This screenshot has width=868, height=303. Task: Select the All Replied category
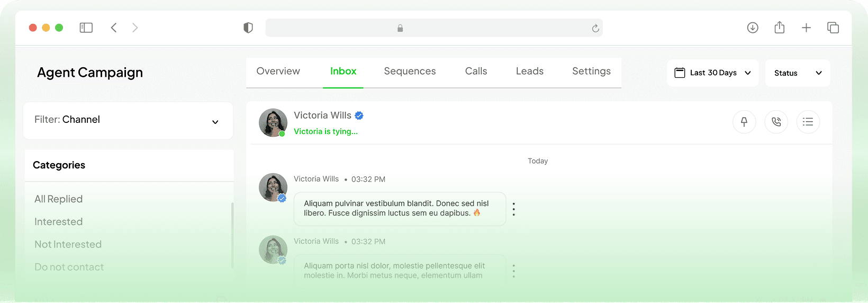pos(59,199)
